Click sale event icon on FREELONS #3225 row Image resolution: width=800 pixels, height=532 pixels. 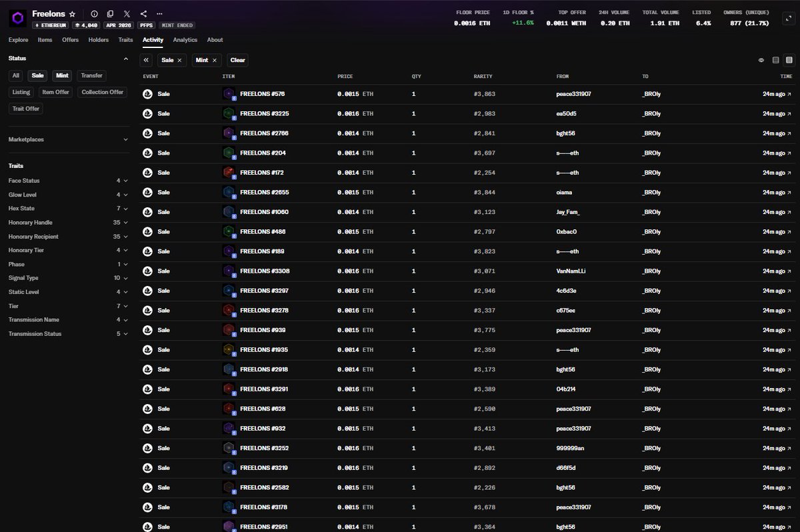click(148, 113)
